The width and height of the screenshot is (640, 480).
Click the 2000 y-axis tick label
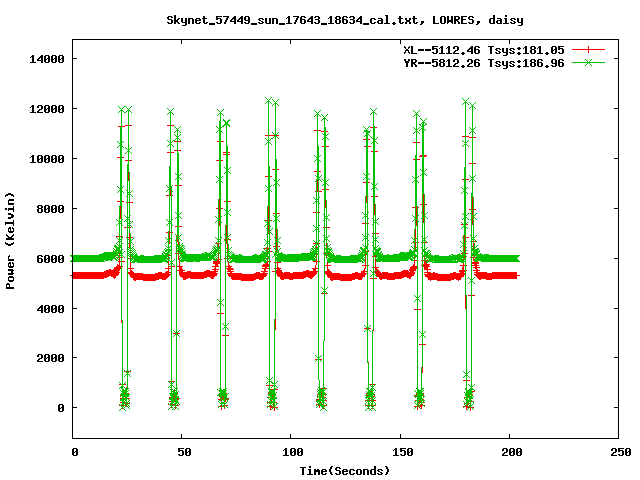(x=51, y=358)
